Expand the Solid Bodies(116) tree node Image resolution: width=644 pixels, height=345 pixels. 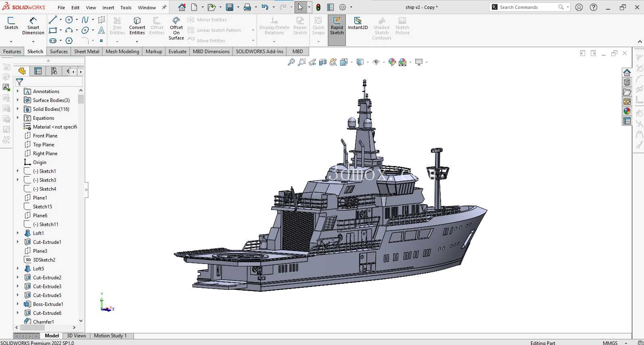coord(18,109)
